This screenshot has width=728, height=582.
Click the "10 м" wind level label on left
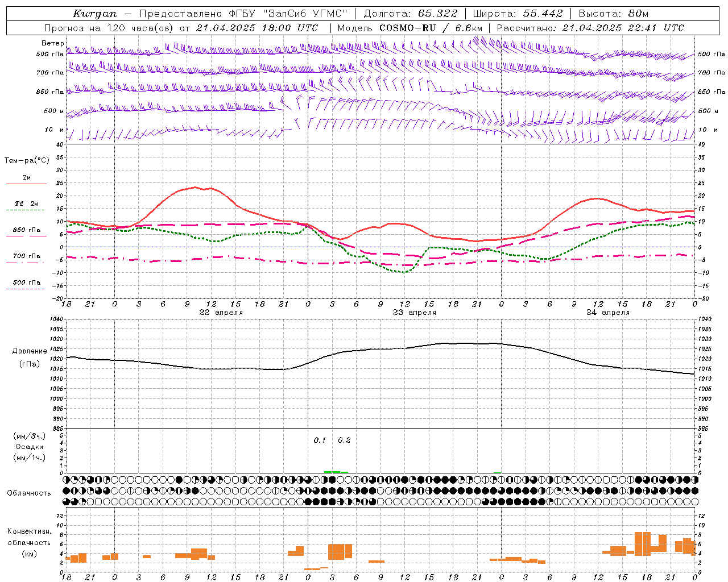tap(54, 130)
